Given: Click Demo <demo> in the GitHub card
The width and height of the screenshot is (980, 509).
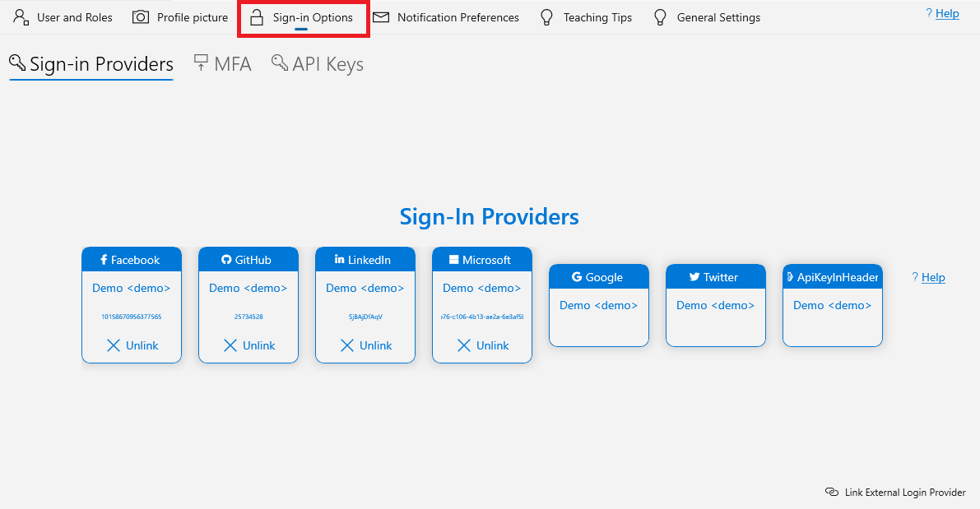Looking at the screenshot, I should [248, 288].
